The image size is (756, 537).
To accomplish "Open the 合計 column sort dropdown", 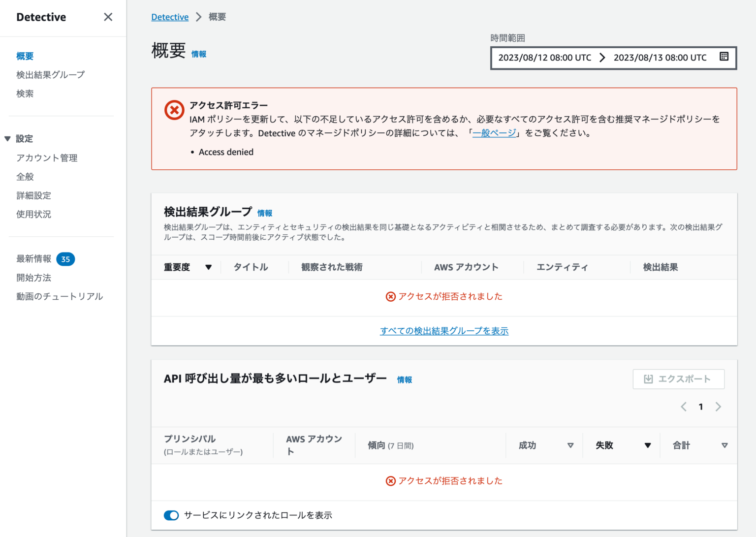I will tap(725, 445).
